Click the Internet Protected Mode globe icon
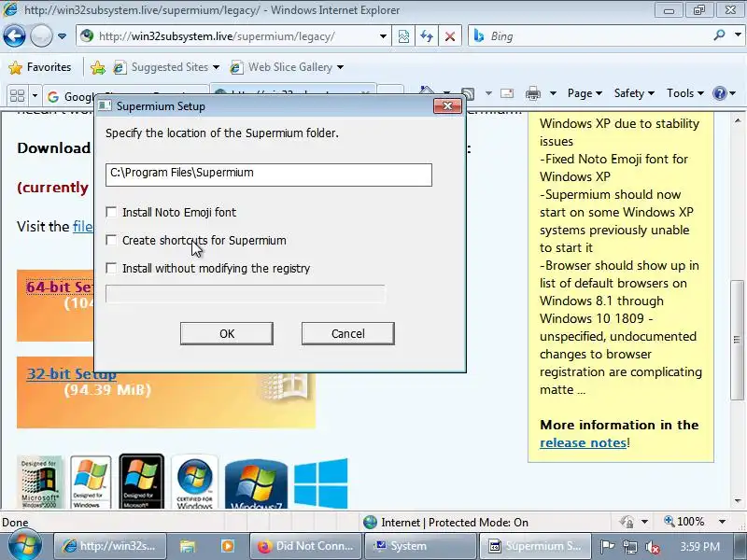Image resolution: width=747 pixels, height=560 pixels. point(370,523)
